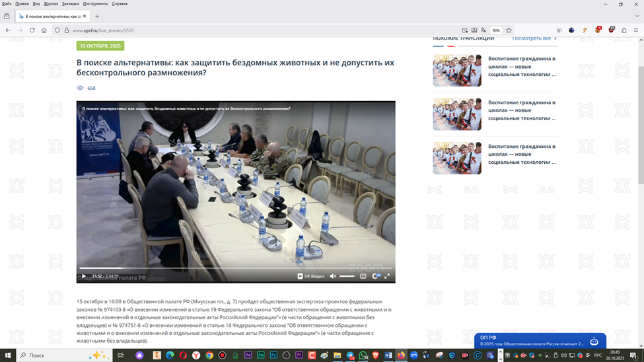Screen dimensions: 644x362
Task: Open second related broadcast thumbnail
Action: (457, 114)
